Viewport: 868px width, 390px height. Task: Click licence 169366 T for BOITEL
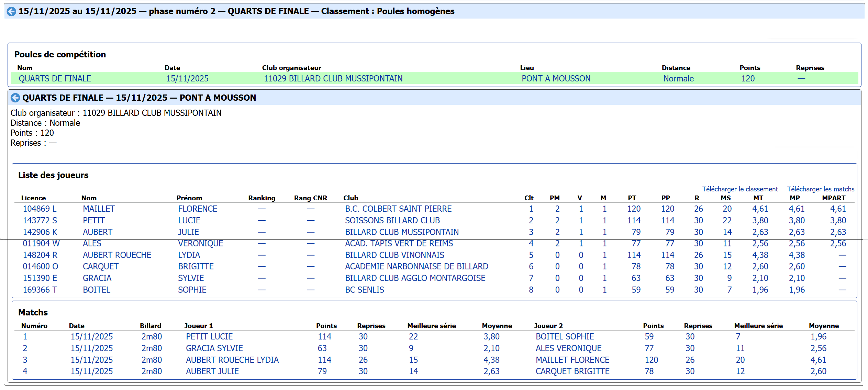click(40, 290)
